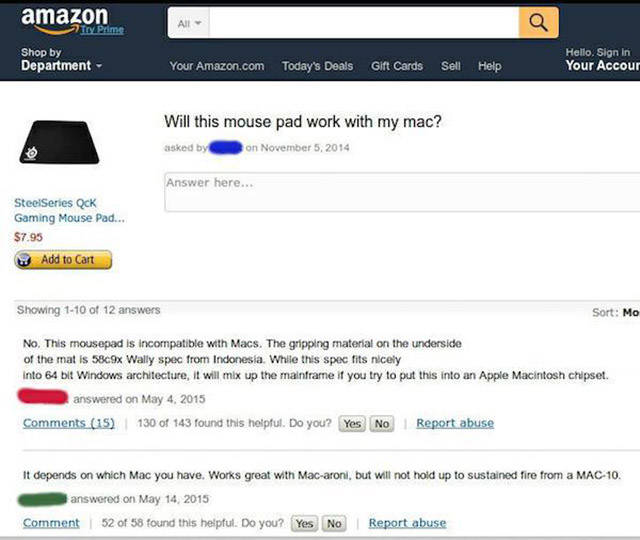Click the orange search magnifier button
Screen dimensions: 640x540
(x=538, y=21)
